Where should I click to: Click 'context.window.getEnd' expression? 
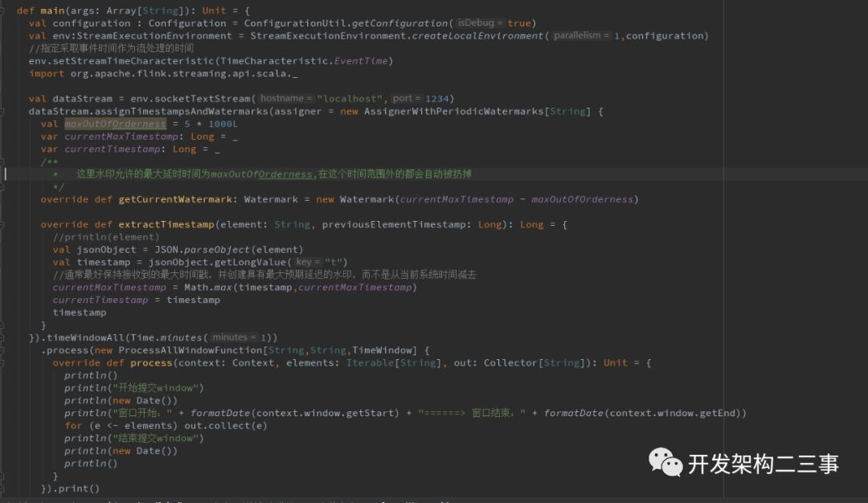(672, 413)
